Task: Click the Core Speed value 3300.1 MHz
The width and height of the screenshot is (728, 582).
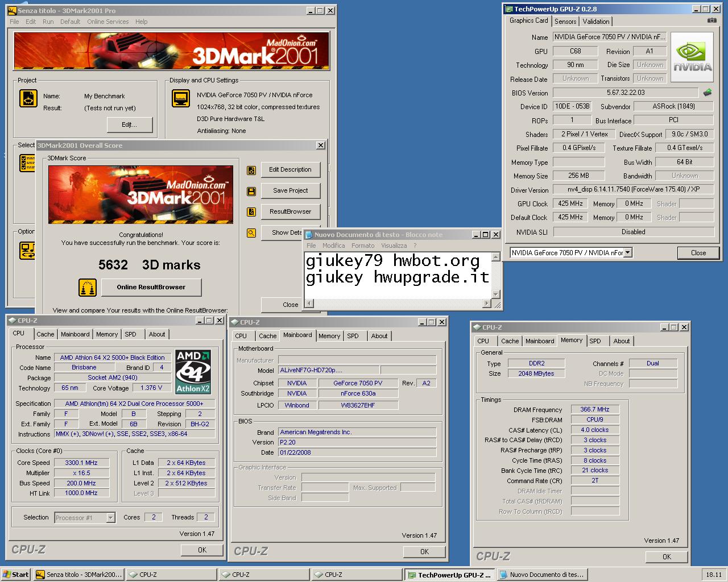Action: tap(81, 463)
